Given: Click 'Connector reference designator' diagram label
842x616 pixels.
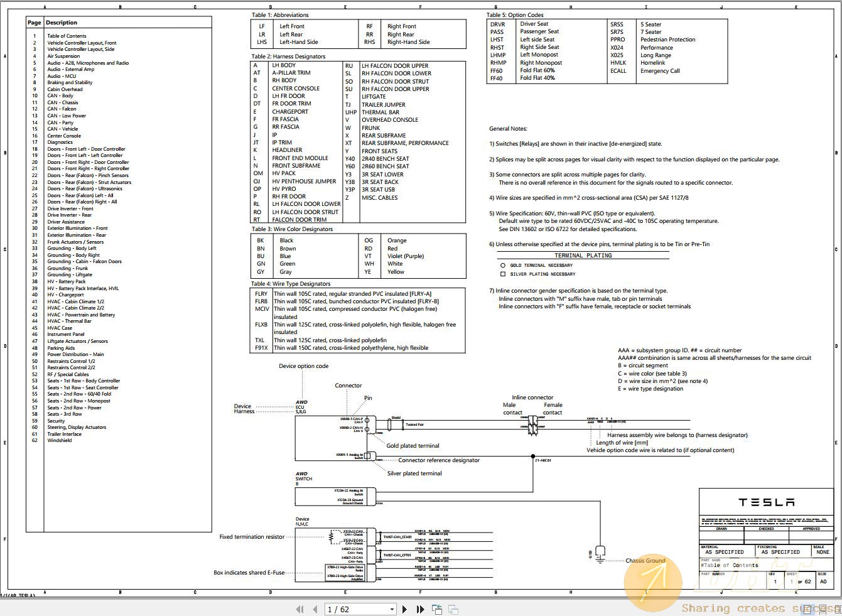Looking at the screenshot, I should (x=439, y=460).
